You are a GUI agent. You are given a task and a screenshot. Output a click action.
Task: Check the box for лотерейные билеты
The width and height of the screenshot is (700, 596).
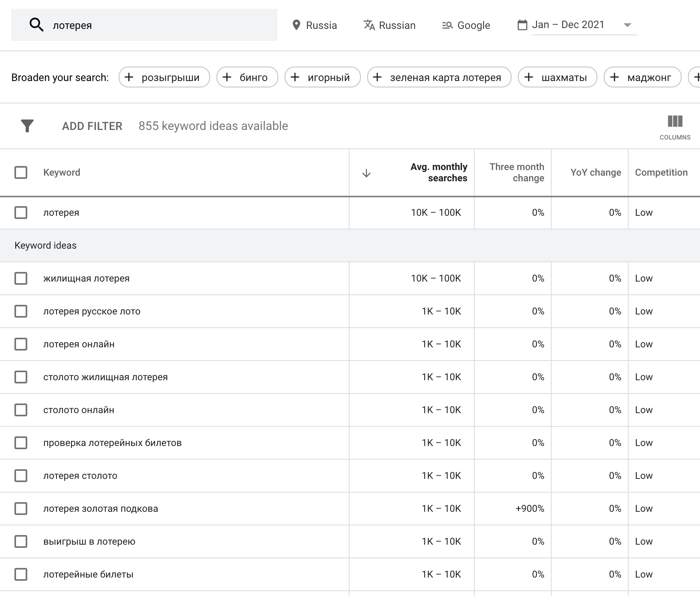21,574
